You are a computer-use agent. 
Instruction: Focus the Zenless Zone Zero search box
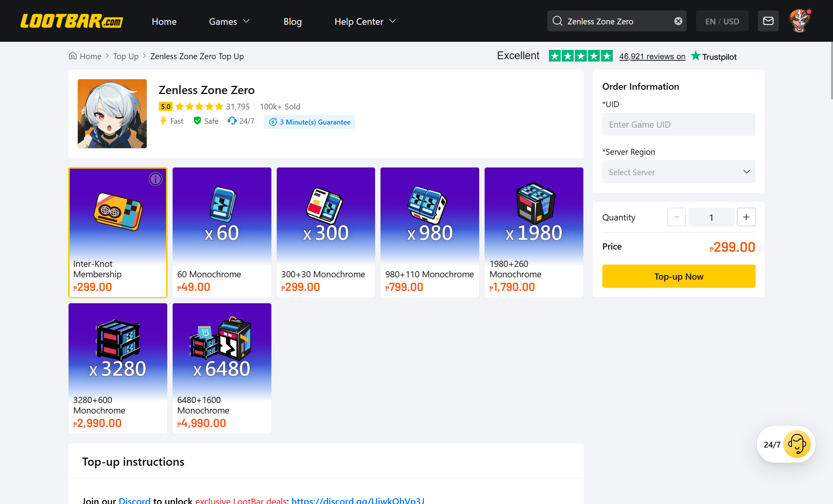[617, 21]
